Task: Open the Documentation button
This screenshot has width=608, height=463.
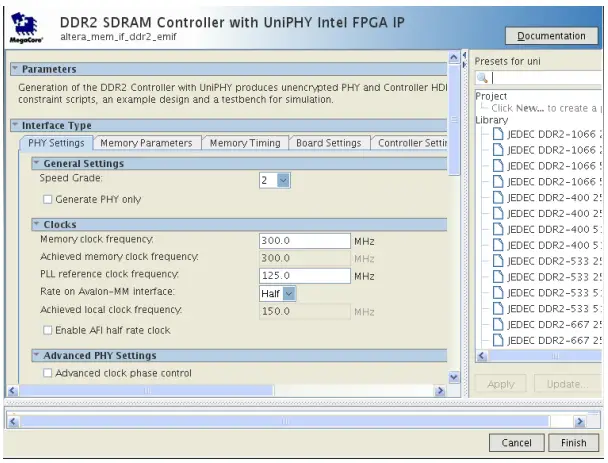Action: click(x=551, y=36)
